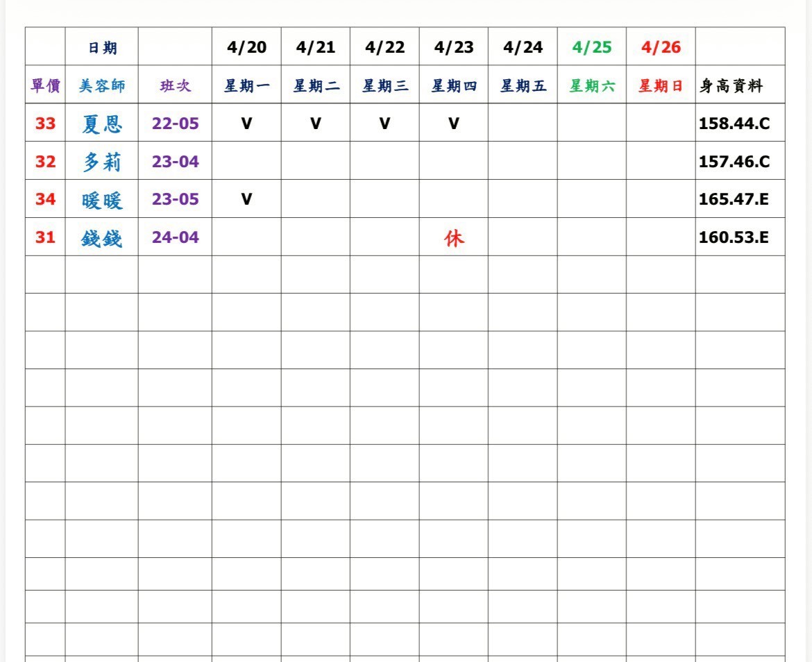Image resolution: width=812 pixels, height=662 pixels.
Task: Select the beautician name 多莉
Action: point(102,162)
